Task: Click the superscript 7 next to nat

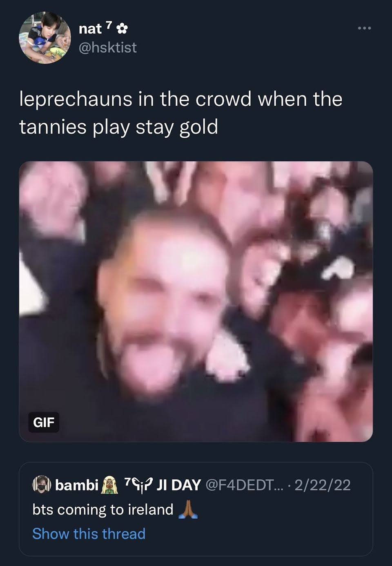Action: click(108, 26)
